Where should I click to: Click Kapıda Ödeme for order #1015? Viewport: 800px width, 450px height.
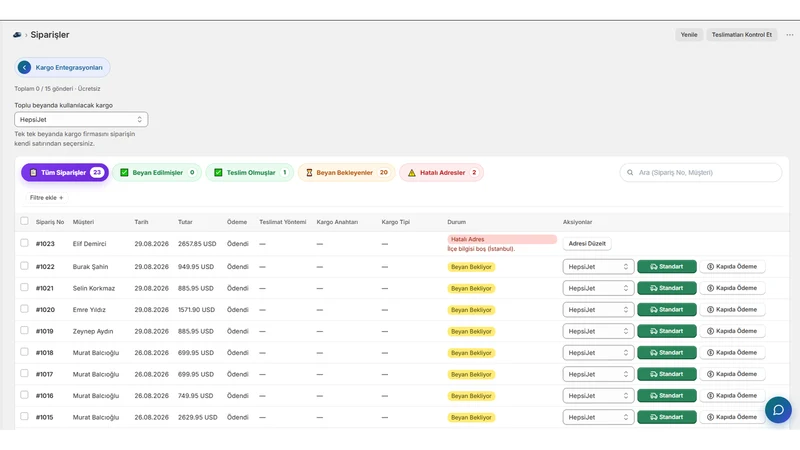pyautogui.click(x=732, y=417)
